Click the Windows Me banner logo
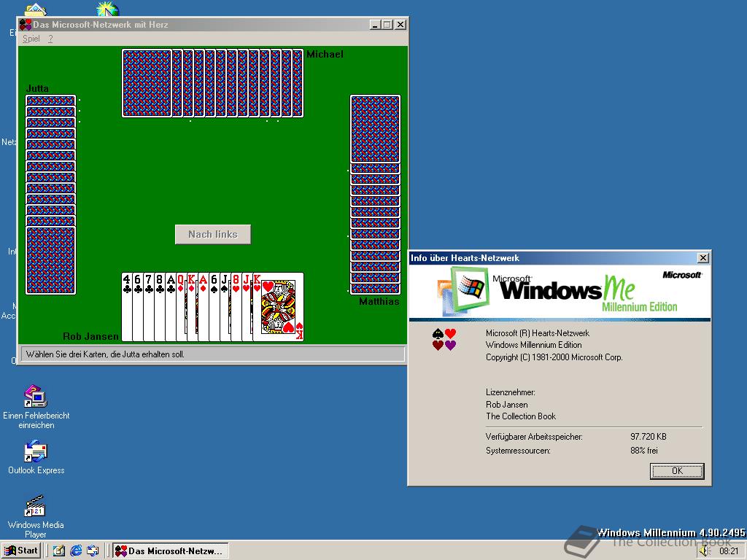This screenshot has height=560, width=747. 560,291
